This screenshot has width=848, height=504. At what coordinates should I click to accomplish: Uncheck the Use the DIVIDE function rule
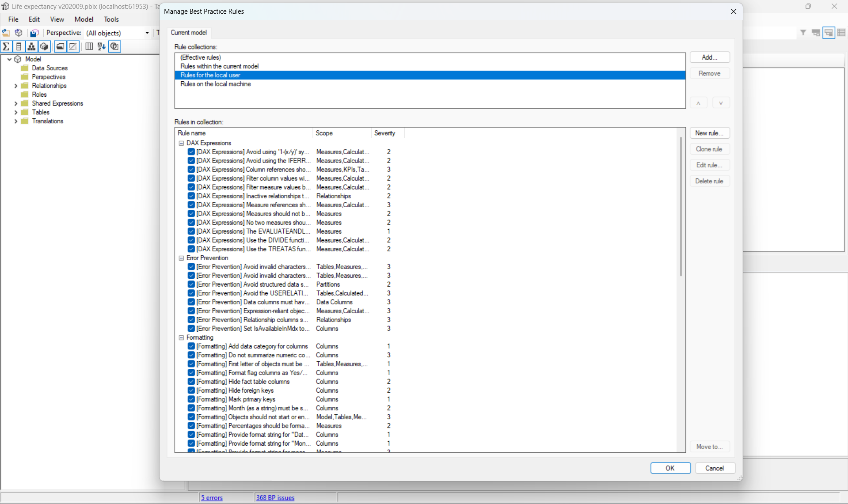[x=191, y=240]
